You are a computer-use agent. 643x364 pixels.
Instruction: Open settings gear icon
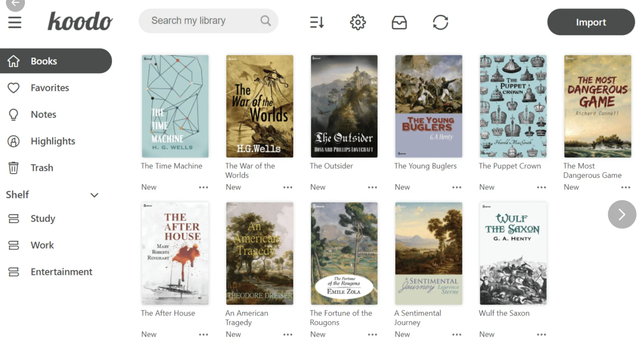tap(358, 22)
